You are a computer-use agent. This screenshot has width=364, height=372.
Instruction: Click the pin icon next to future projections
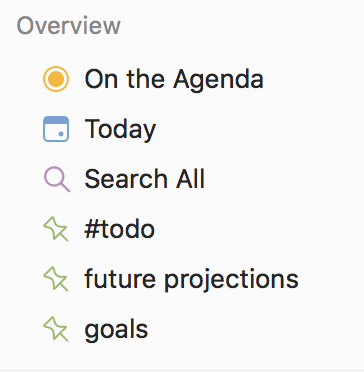pyautogui.click(x=56, y=279)
